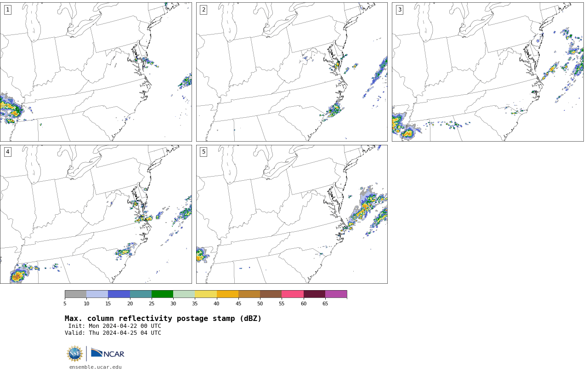This screenshot has width=588, height=372.
Task: Select the orange 40-45 dBZ swatch
Action: [227, 294]
